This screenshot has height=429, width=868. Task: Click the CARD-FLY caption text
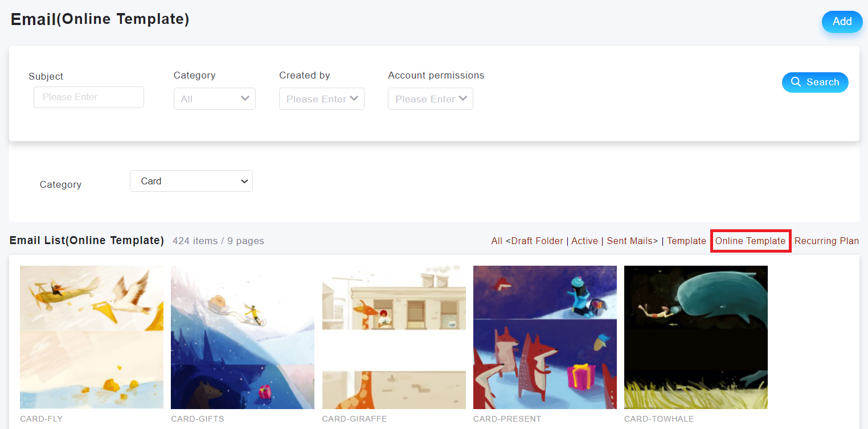point(41,419)
